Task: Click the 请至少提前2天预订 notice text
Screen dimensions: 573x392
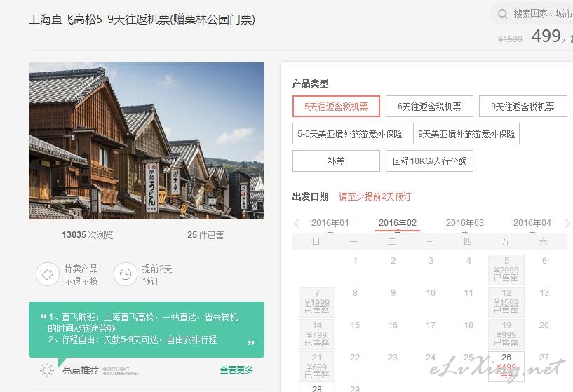Action: (x=375, y=196)
